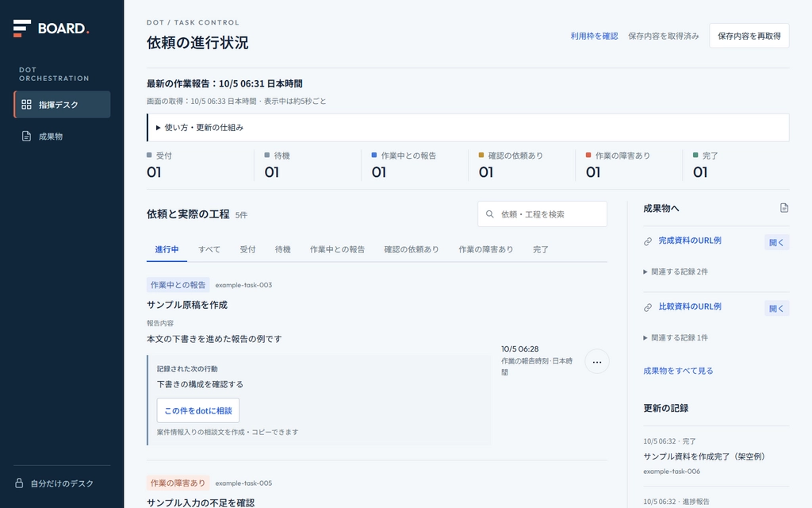Click the 確認の依頼あり count card

pos(522,165)
